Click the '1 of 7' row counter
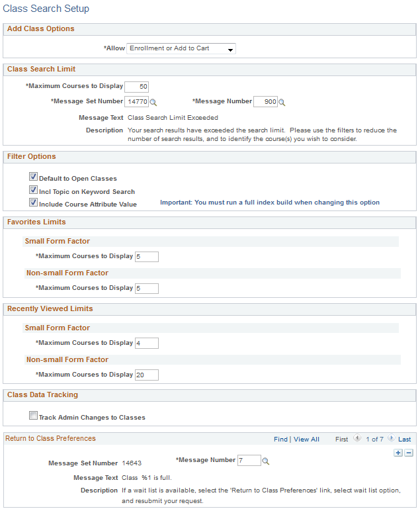Screen dimensions: 420x511 pyautogui.click(x=374, y=440)
